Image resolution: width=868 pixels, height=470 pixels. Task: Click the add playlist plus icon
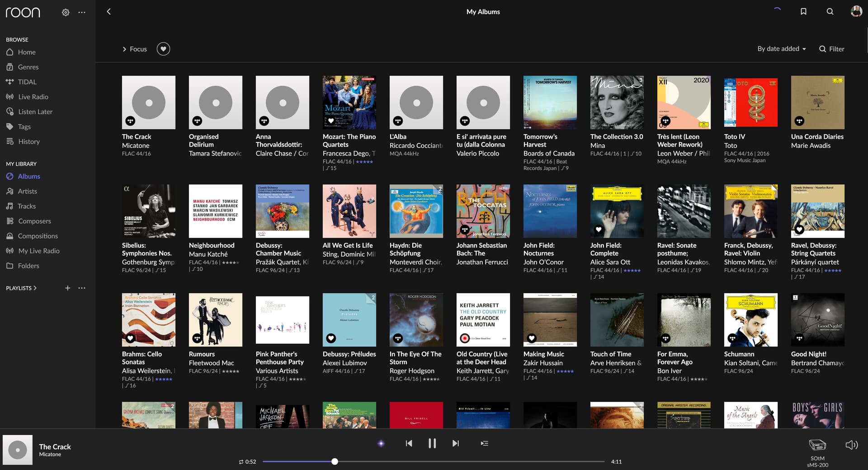pyautogui.click(x=67, y=288)
